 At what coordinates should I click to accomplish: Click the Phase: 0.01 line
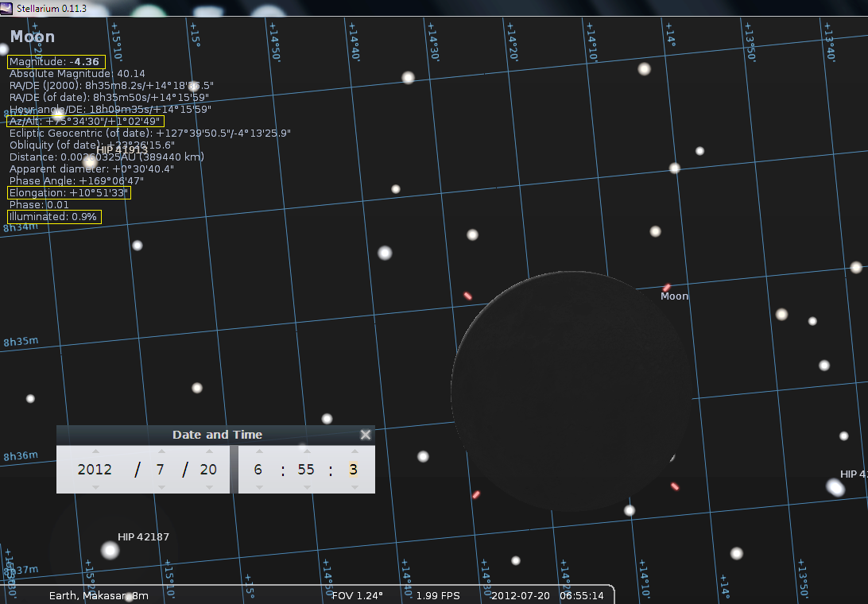(x=39, y=205)
